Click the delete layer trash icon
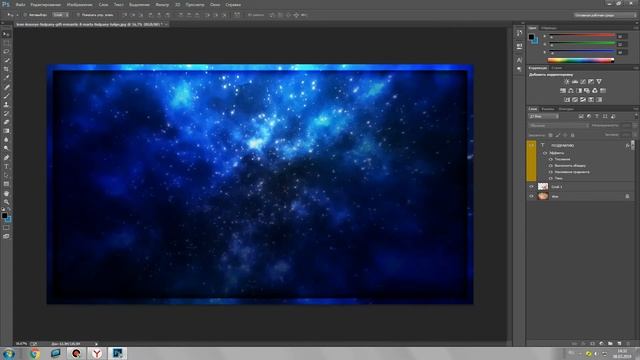The width and height of the screenshot is (640, 360). pos(628,344)
